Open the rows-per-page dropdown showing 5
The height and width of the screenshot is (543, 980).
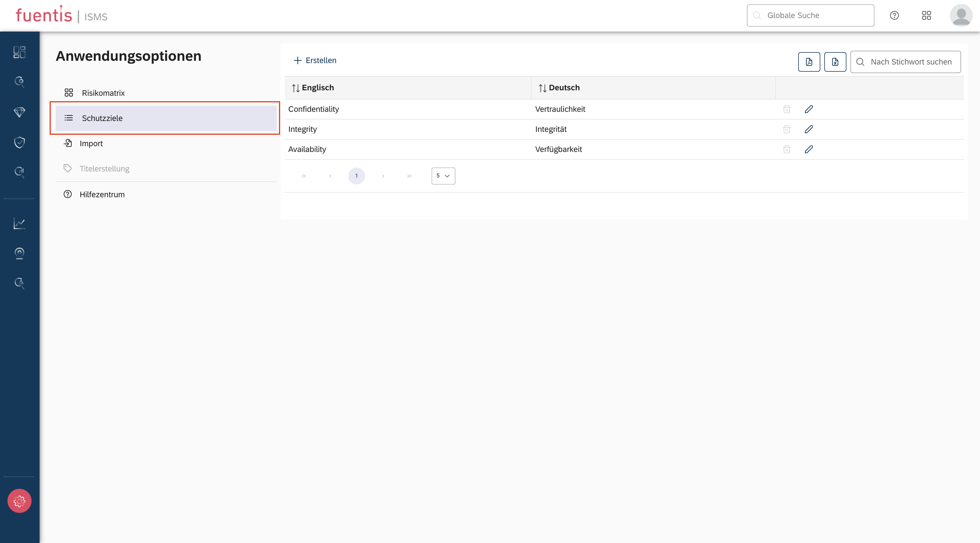click(x=443, y=176)
